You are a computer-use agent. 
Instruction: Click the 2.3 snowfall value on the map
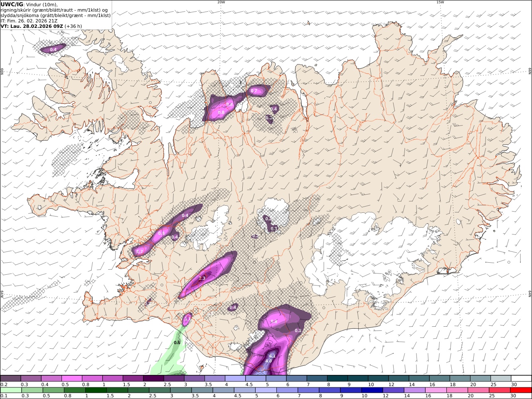coord(202,278)
